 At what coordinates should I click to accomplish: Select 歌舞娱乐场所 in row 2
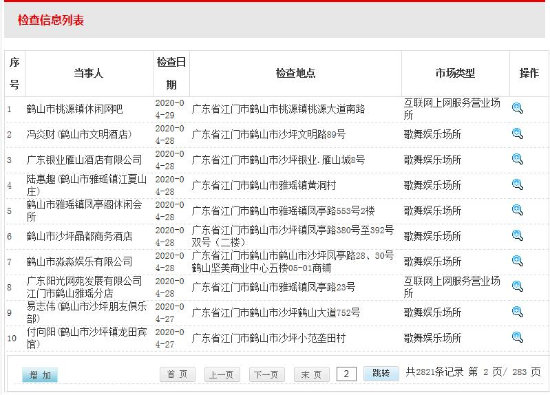coord(432,134)
